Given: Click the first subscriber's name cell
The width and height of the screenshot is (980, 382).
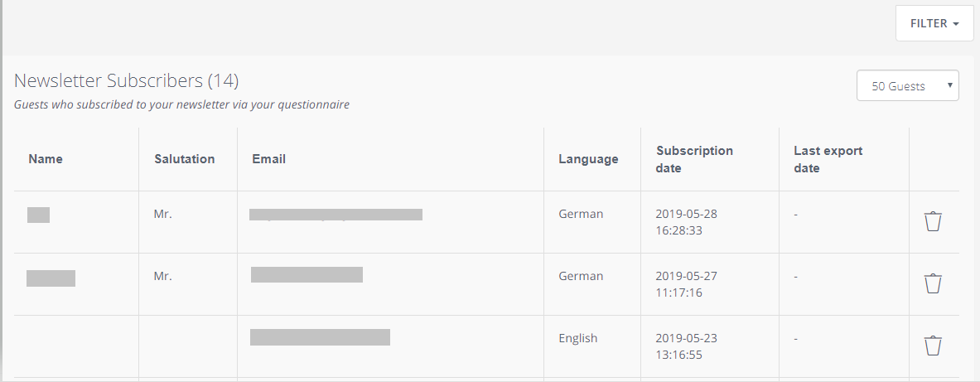Looking at the screenshot, I should click(x=38, y=215).
